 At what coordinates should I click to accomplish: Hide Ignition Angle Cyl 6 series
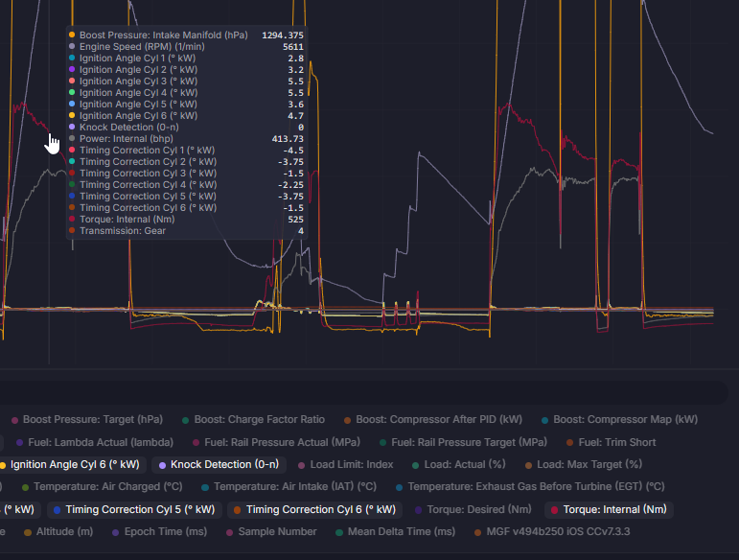(70, 465)
